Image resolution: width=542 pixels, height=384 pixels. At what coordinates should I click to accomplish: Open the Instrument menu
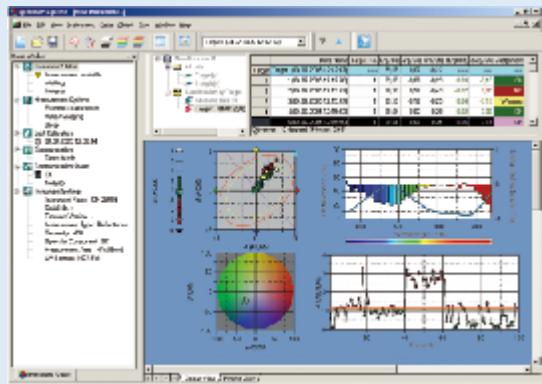(80, 25)
